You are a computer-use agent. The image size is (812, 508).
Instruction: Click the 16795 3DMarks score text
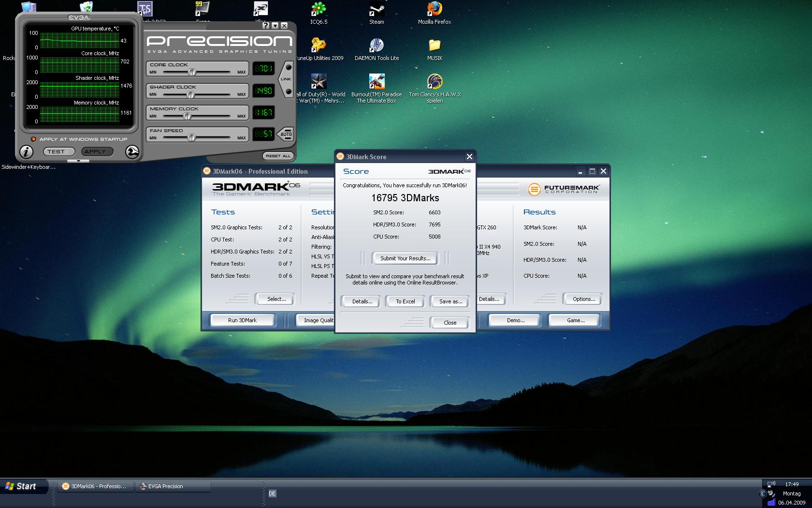pyautogui.click(x=405, y=198)
